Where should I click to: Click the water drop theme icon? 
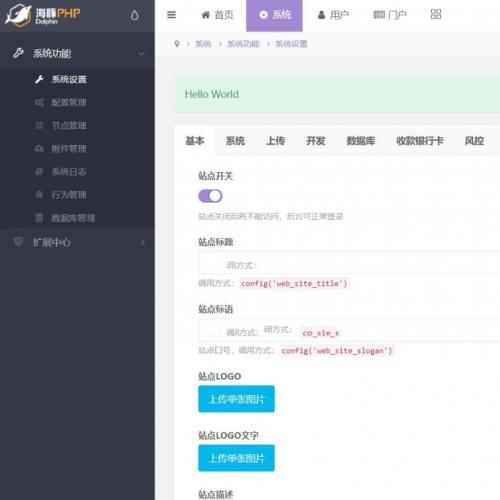point(134,15)
